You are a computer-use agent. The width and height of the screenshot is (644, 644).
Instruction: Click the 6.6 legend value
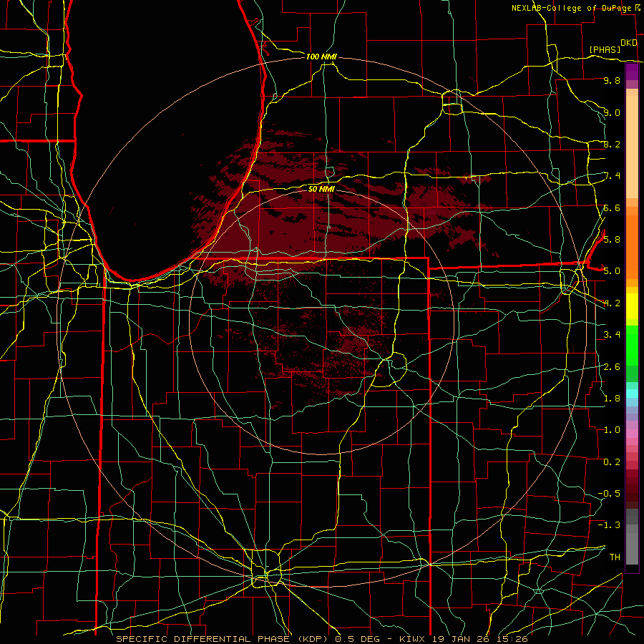coord(612,208)
